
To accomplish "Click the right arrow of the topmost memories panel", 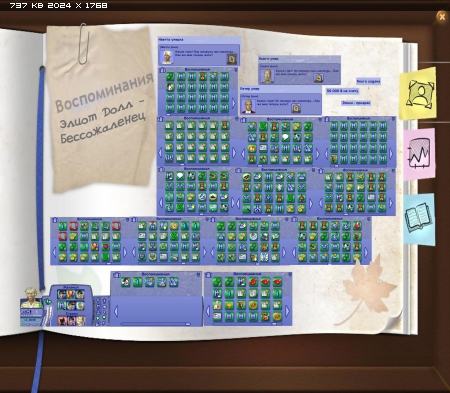I will coord(234,102).
